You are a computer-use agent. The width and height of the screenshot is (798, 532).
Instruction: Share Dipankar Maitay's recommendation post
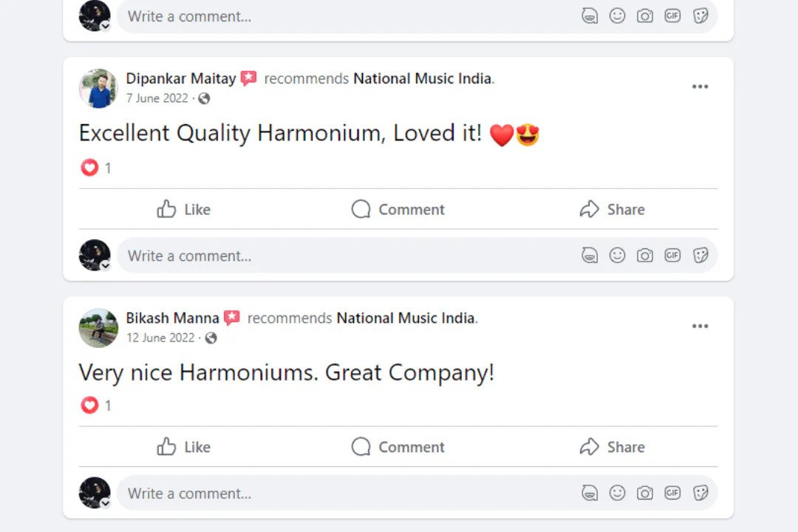[x=612, y=210]
